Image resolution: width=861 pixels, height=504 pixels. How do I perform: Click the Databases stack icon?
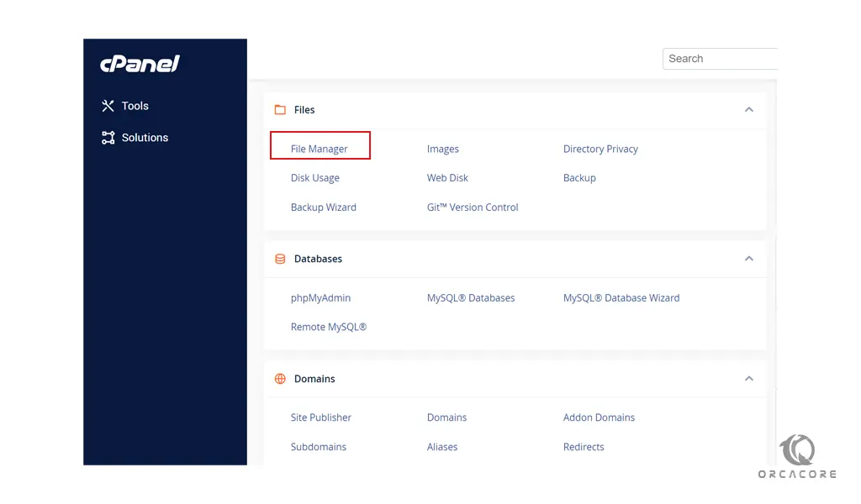(x=280, y=259)
